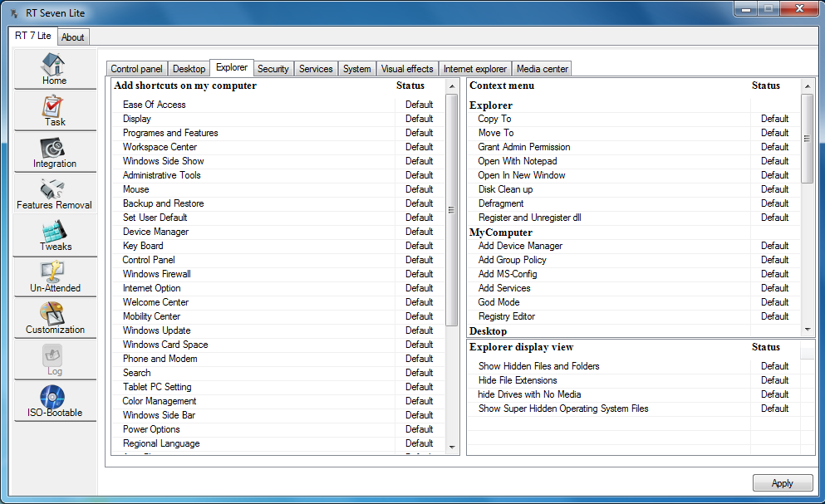Viewport: 825px width, 504px height.
Task: Select hide Drives with No Media row
Action: point(634,394)
